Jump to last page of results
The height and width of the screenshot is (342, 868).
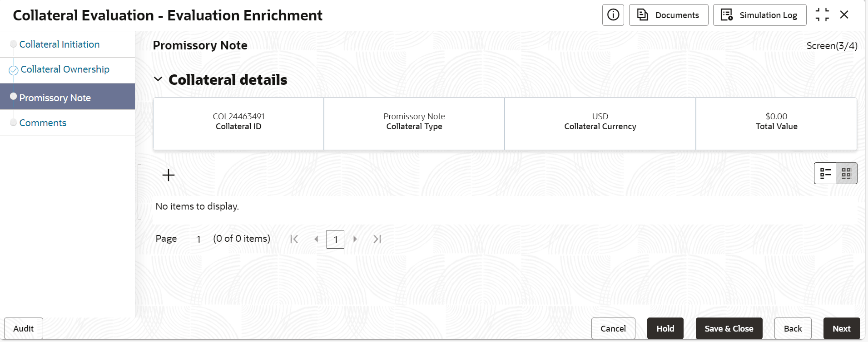(377, 239)
